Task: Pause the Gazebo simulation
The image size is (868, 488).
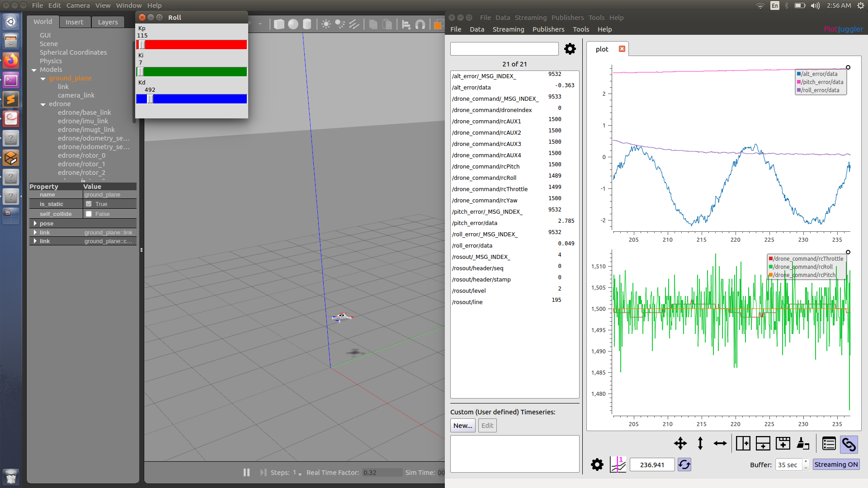Action: pos(246,472)
